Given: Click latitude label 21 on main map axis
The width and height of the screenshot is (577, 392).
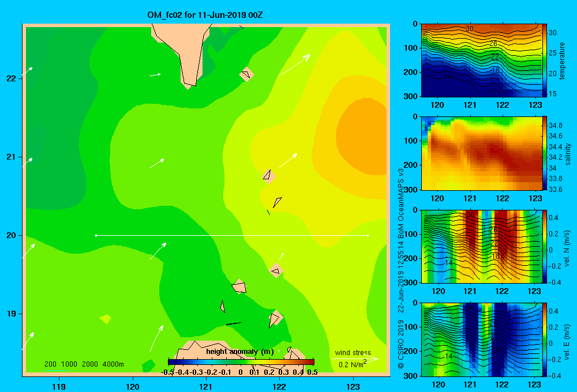Looking at the screenshot, I should point(11,157).
